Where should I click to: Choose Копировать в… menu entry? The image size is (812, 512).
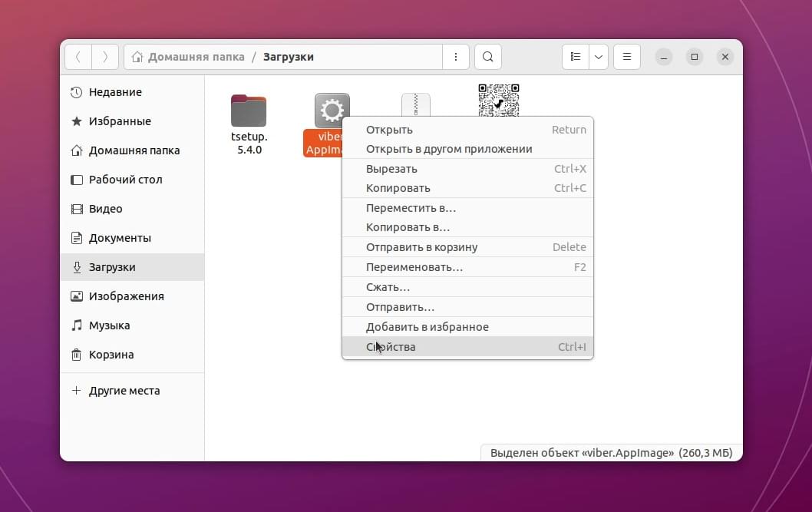(x=467, y=227)
